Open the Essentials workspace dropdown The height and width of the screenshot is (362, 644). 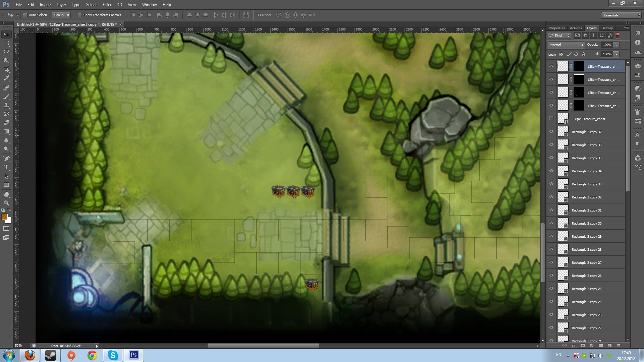tap(621, 15)
